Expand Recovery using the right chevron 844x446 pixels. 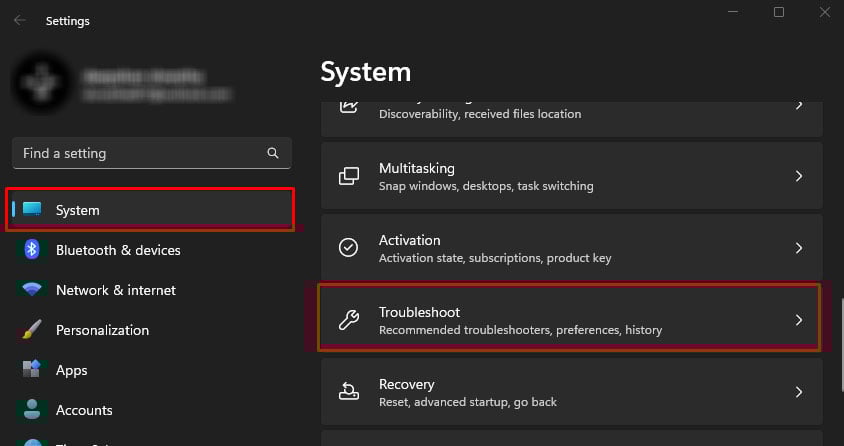[x=798, y=392]
